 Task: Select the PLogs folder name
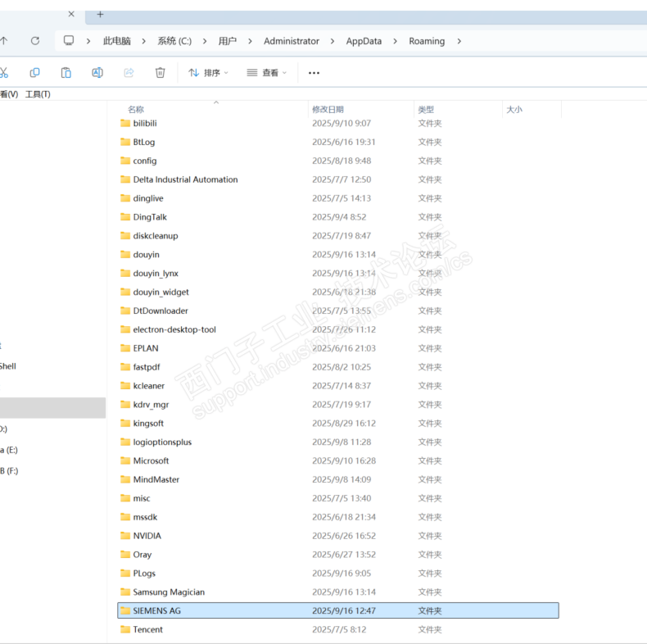coord(144,574)
